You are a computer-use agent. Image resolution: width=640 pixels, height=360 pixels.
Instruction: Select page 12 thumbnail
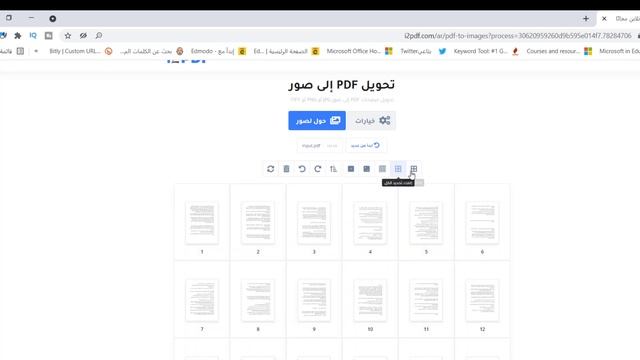tap(482, 300)
